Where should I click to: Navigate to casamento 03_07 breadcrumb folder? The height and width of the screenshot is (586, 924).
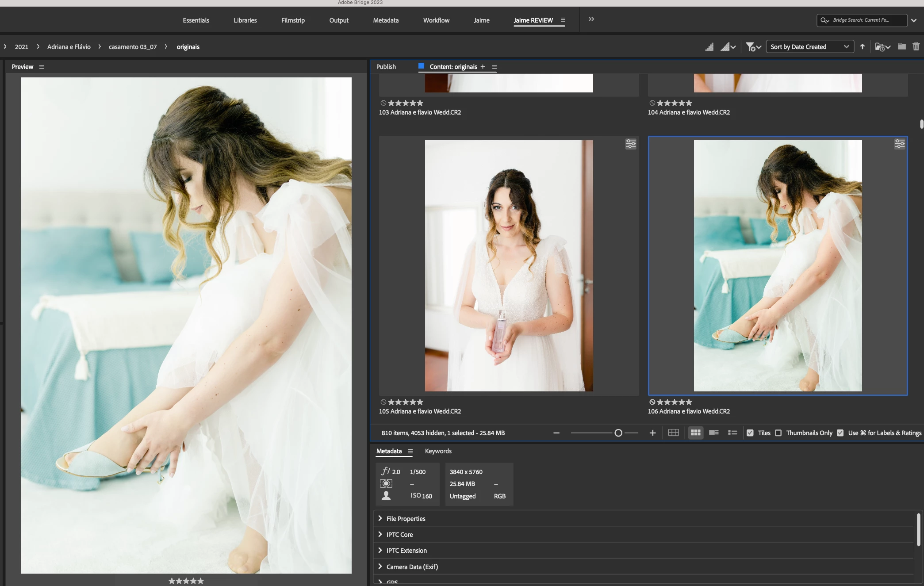tap(133, 47)
